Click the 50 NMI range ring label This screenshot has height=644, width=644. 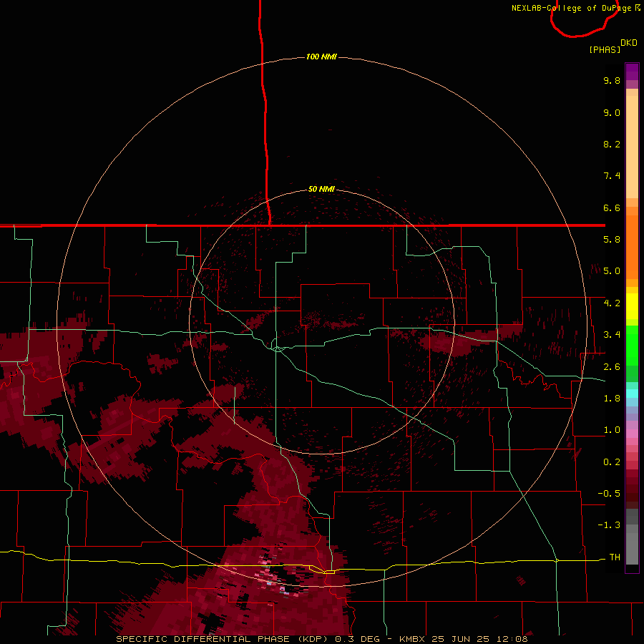[x=321, y=189]
